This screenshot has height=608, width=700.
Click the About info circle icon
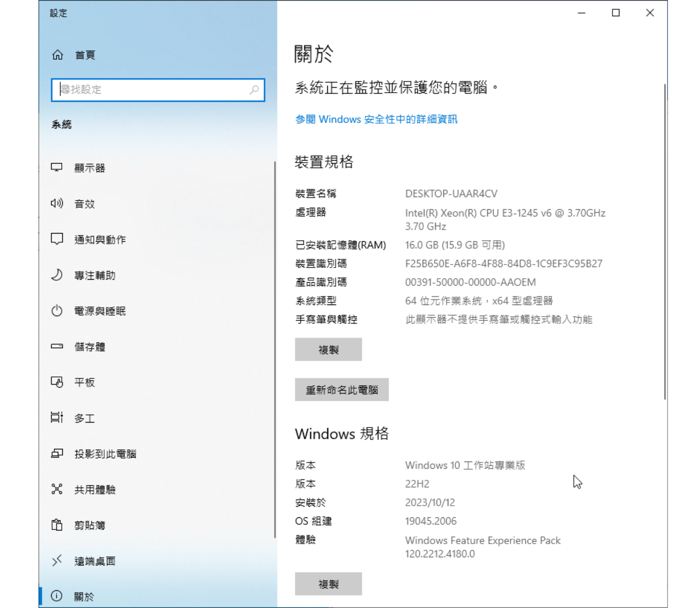(x=57, y=596)
